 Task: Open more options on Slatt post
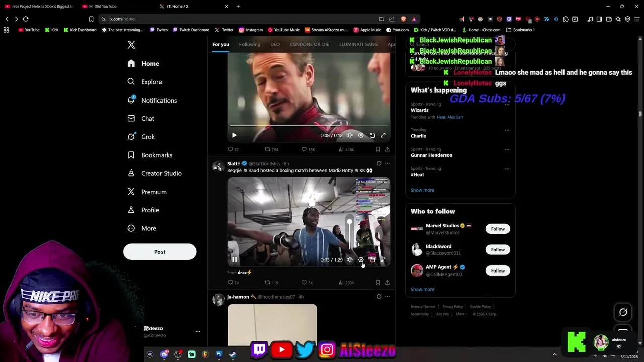coord(387,163)
